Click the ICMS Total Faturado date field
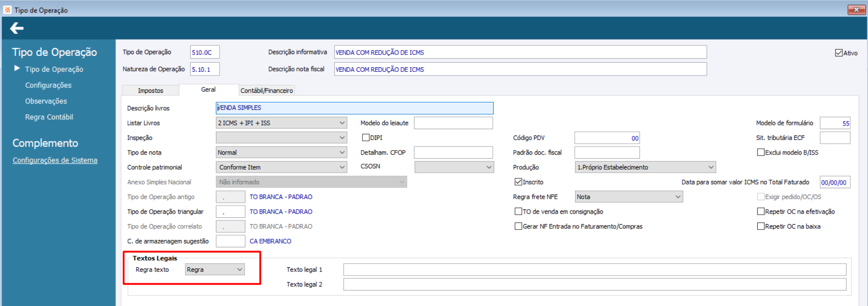868x306 pixels. 835,182
